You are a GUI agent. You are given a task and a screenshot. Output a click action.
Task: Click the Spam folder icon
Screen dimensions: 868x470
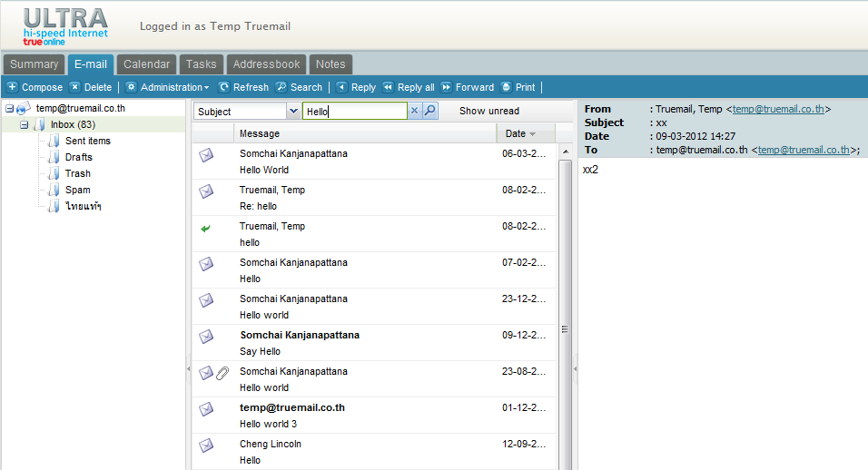(54, 190)
